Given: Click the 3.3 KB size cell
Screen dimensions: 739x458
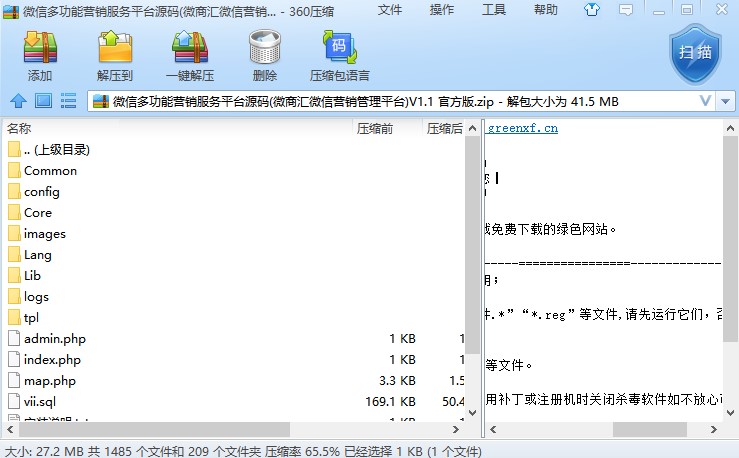Looking at the screenshot, I should click(397, 380).
